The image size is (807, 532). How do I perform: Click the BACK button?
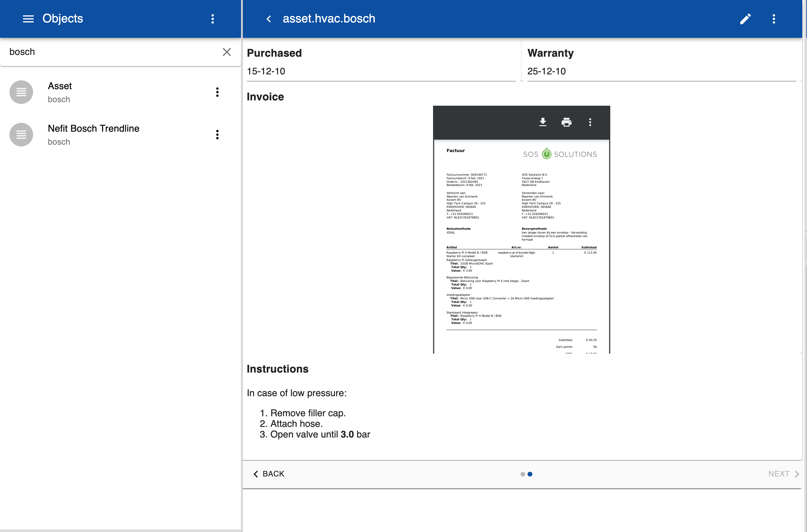coord(269,474)
